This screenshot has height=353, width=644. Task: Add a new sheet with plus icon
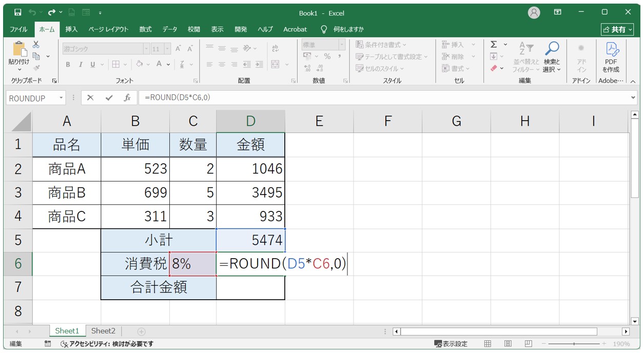tap(141, 331)
